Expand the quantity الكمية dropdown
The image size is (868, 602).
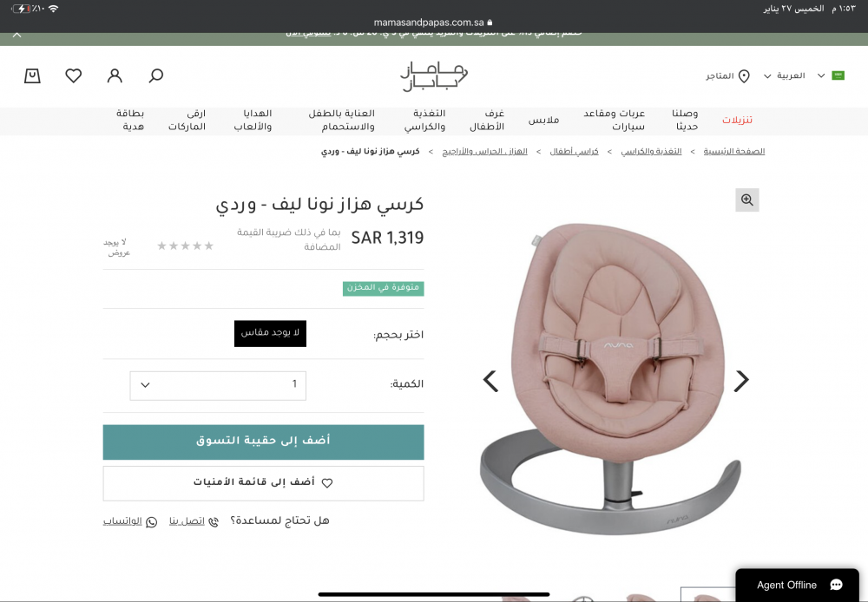click(218, 385)
